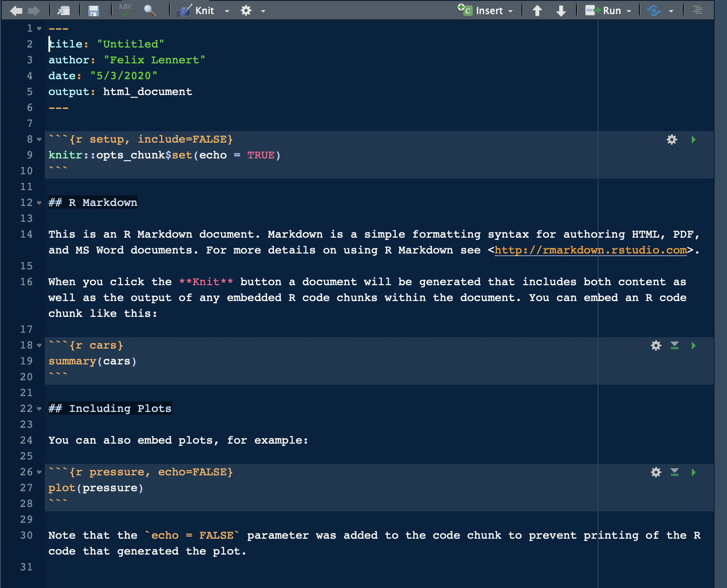Open Find and Replace with magnifier icon

(x=150, y=11)
